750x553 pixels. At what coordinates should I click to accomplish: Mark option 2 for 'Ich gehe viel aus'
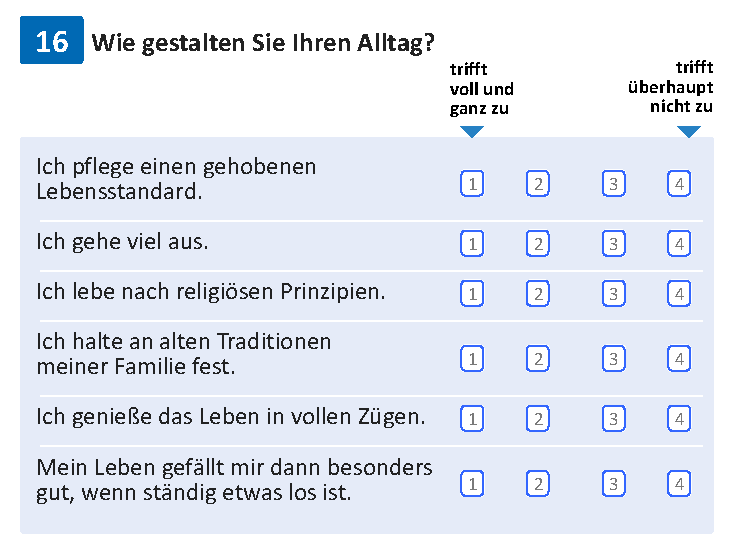click(x=538, y=243)
